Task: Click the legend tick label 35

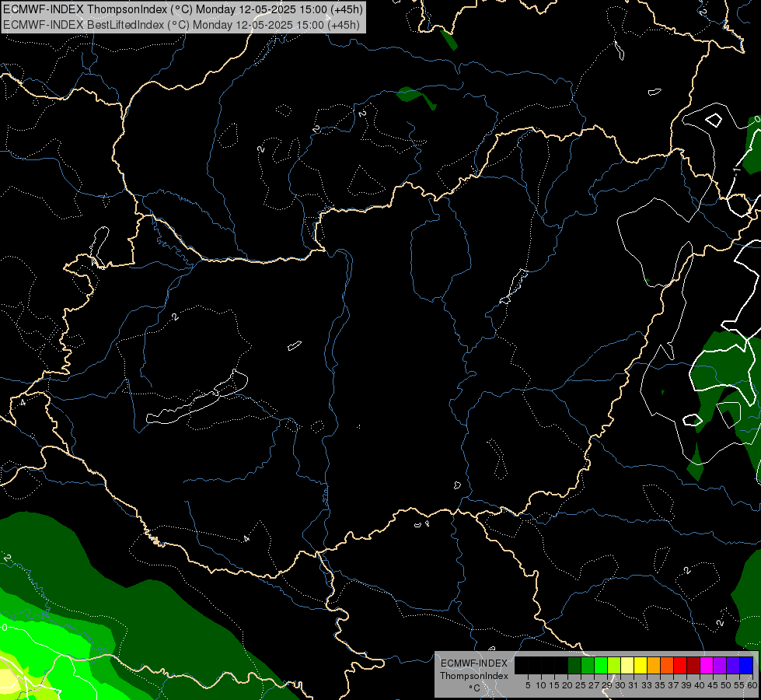Action: 660,685
